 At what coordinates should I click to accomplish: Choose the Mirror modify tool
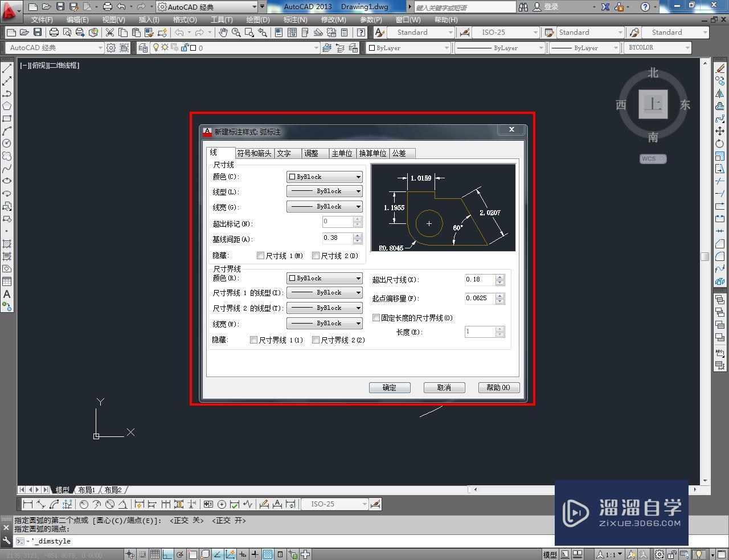point(720,93)
